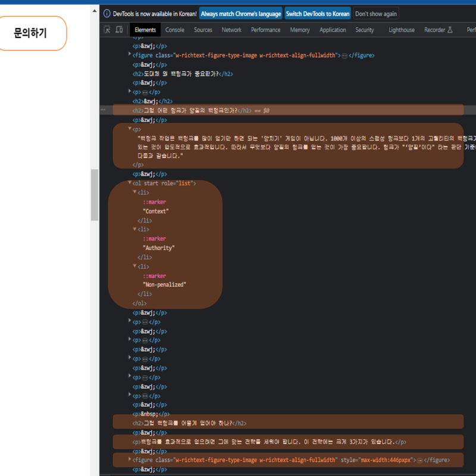This screenshot has height=476, width=476.
Task: Open the three-dot actions for the selected h2 row
Action: (103, 110)
